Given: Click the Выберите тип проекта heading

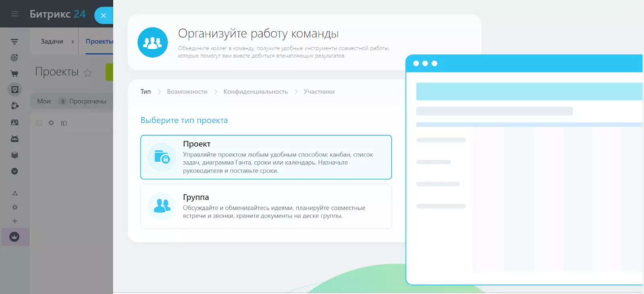Looking at the screenshot, I should coord(184,120).
